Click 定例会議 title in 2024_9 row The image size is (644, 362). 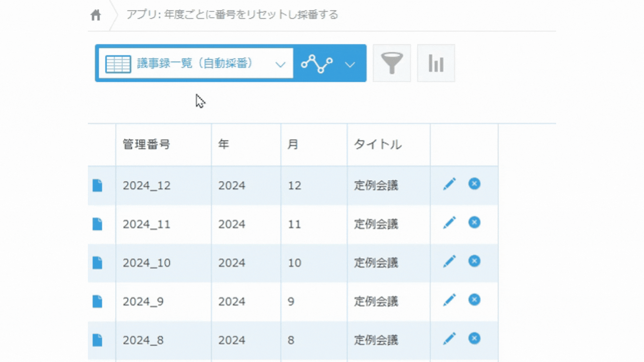pos(376,301)
